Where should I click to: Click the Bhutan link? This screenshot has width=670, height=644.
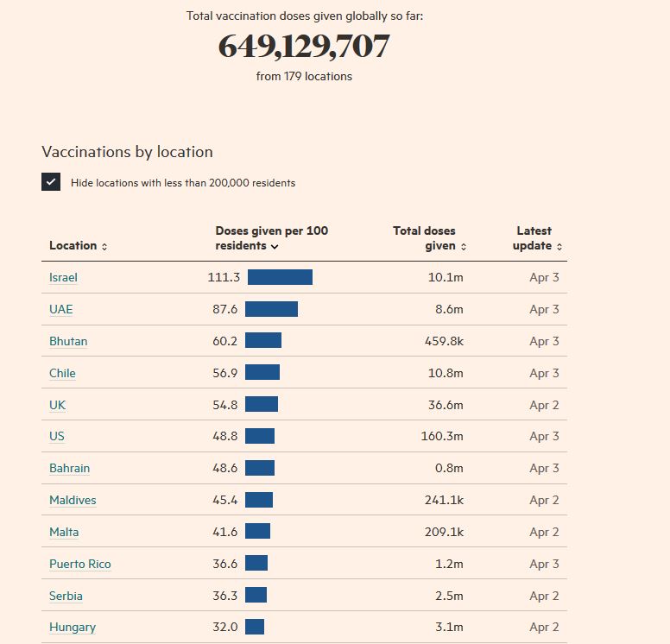click(68, 341)
